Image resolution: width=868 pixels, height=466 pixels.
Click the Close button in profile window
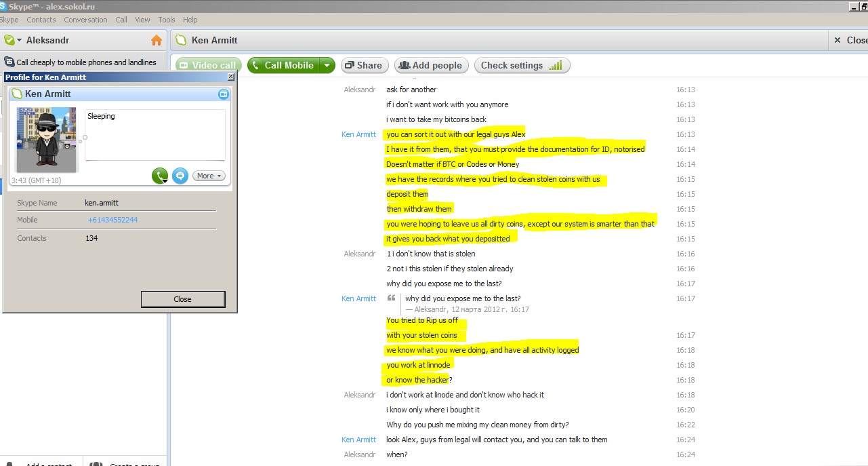[183, 299]
